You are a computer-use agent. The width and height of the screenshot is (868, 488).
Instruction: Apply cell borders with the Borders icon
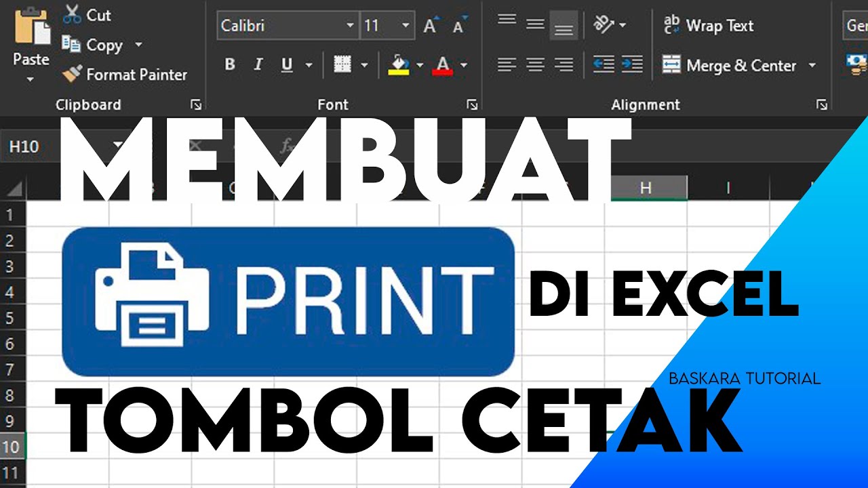[343, 65]
